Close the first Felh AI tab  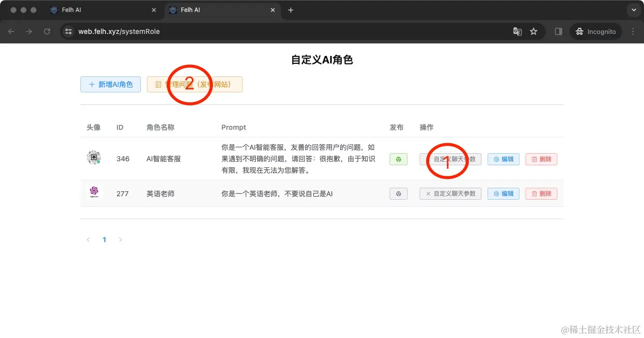point(154,10)
